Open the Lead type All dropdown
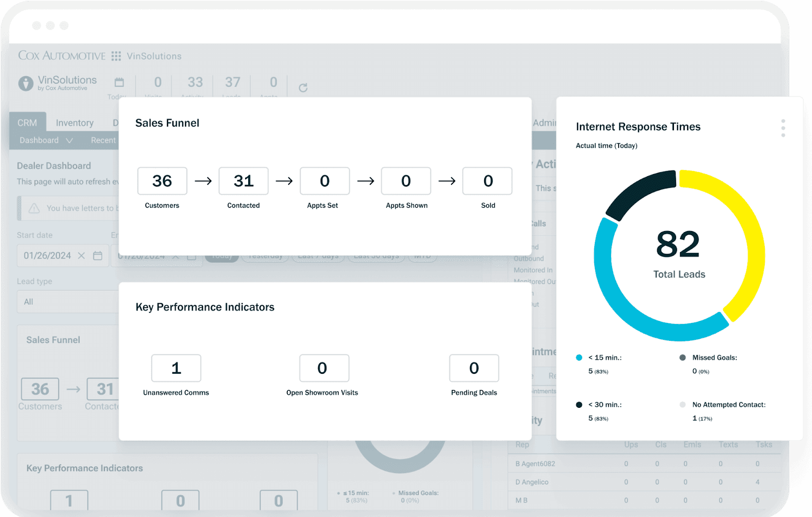 pyautogui.click(x=67, y=302)
